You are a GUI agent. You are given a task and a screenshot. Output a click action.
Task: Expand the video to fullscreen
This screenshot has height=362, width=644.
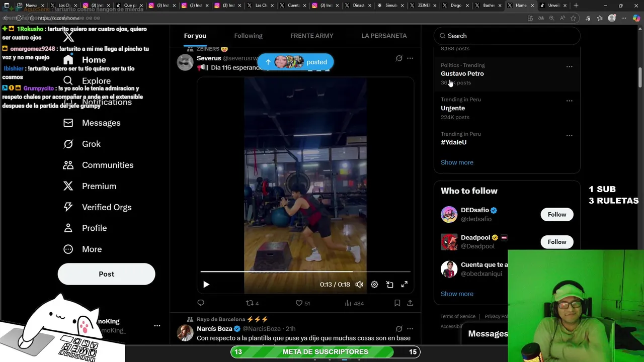pyautogui.click(x=405, y=285)
